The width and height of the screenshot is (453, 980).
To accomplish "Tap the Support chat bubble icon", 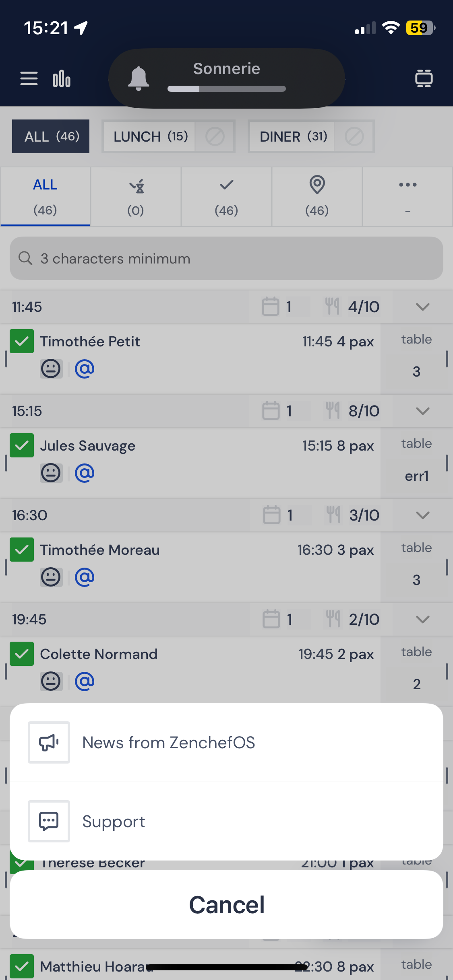I will coord(49,821).
